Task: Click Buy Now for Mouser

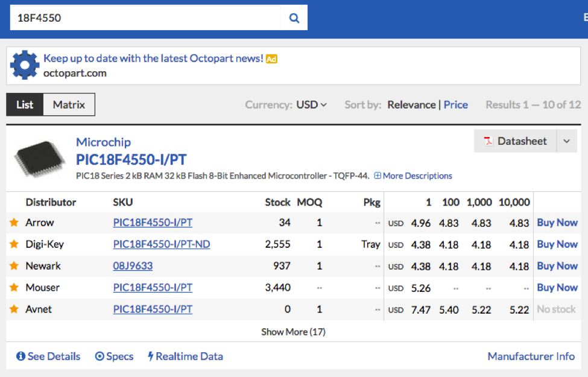Action: point(557,287)
